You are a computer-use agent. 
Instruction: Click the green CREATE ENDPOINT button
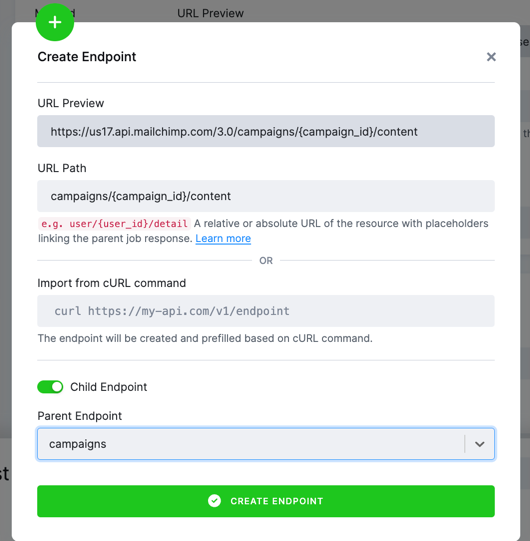pos(266,501)
